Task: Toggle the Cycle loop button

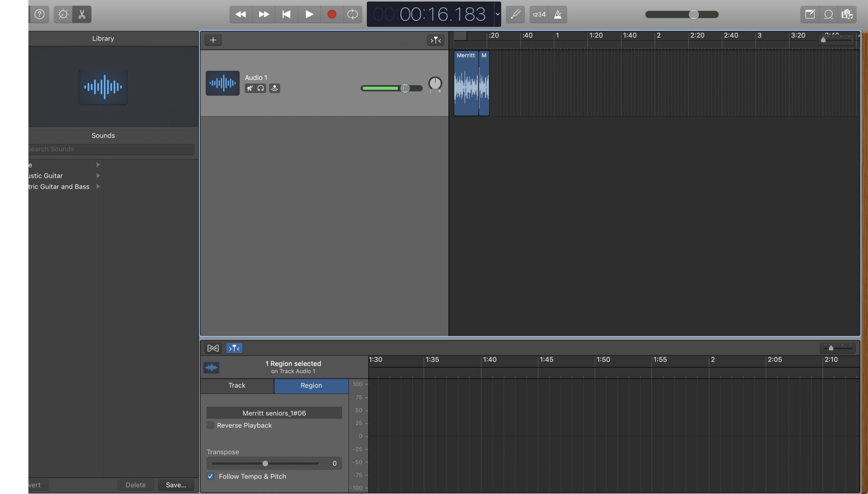Action: (352, 14)
